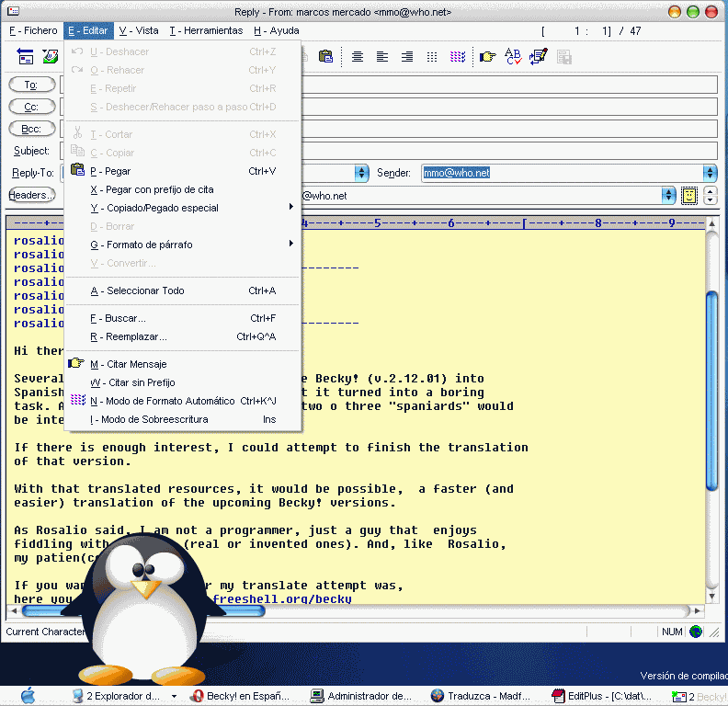This screenshot has height=706, width=728.
Task: Click the toolbar paste clipboard icon
Action: pos(326,57)
